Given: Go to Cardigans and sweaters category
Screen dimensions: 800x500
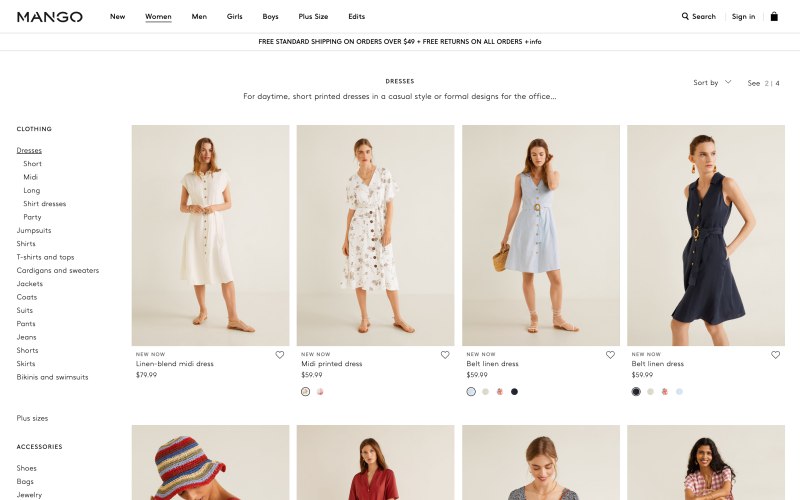Looking at the screenshot, I should pos(58,270).
